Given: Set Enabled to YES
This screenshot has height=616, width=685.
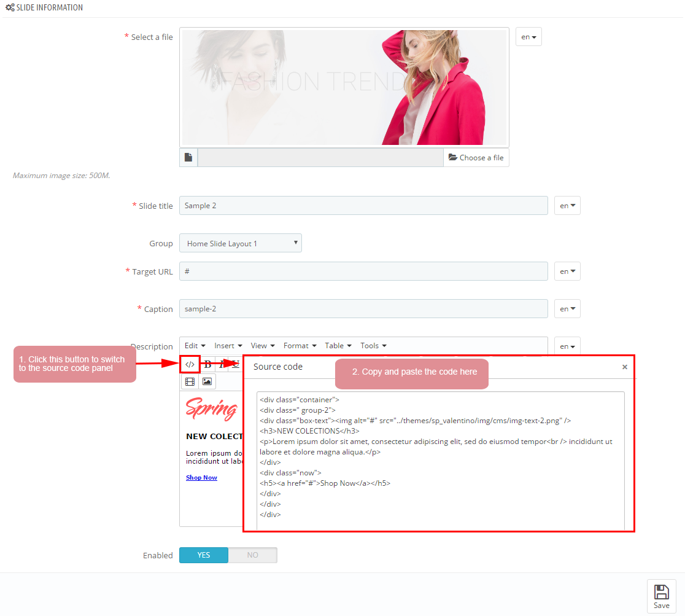Looking at the screenshot, I should point(204,555).
